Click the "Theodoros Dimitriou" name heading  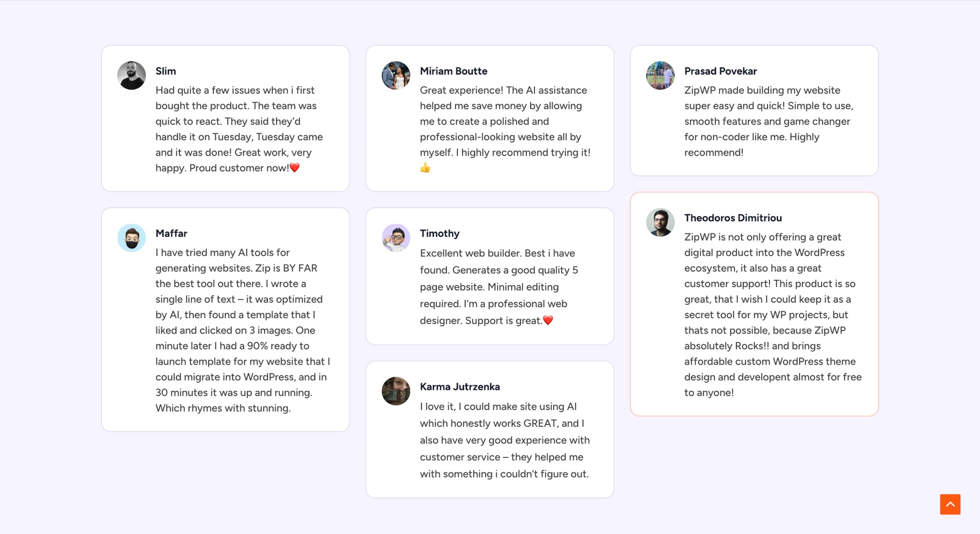coord(733,218)
